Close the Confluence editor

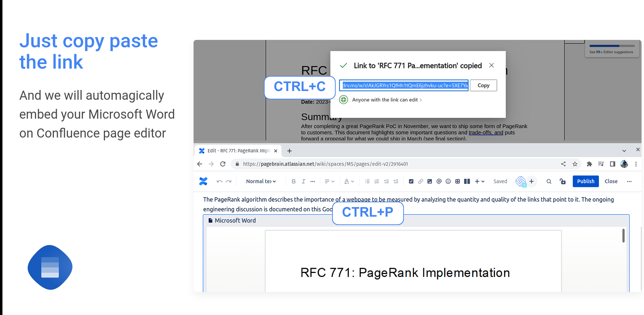[x=611, y=181]
